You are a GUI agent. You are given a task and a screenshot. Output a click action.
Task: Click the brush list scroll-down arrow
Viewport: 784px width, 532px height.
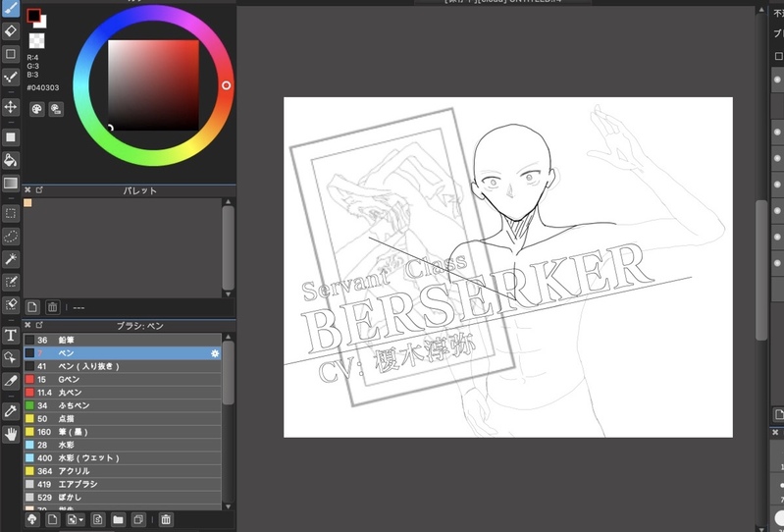click(228, 506)
